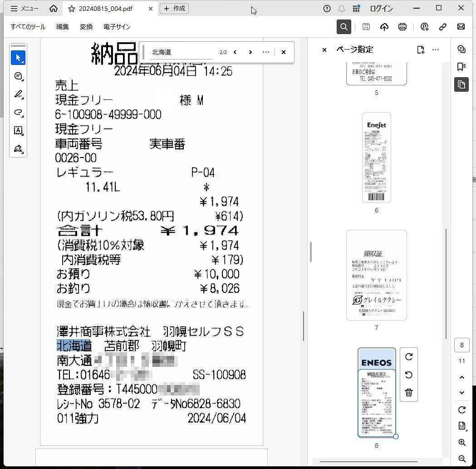Open find bar more options menu
The width and height of the screenshot is (476, 469).
[x=266, y=52]
